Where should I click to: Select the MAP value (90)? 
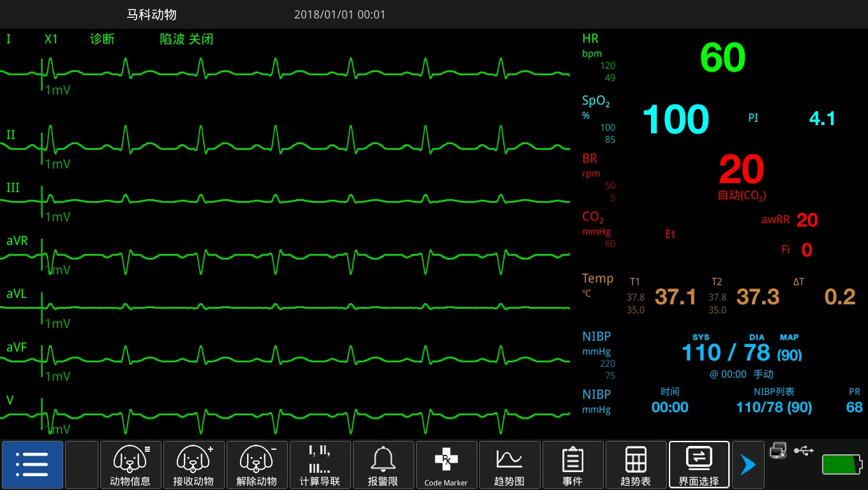[789, 355]
